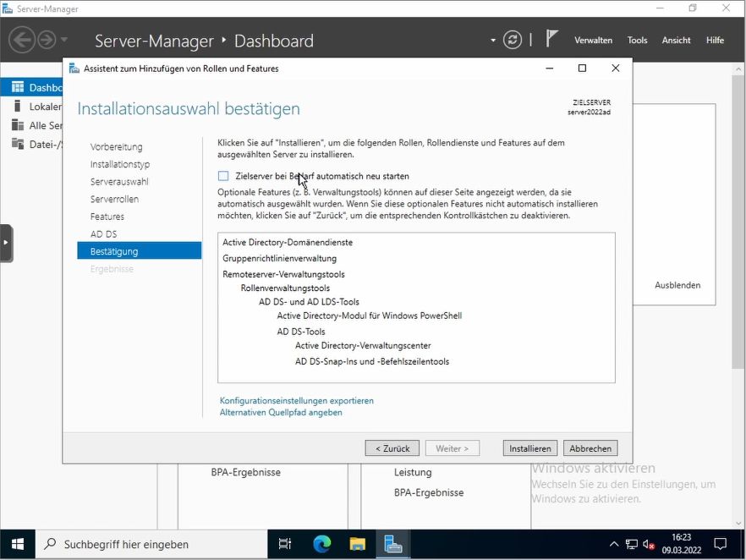
Task: Select the Bestätigung wizard step
Action: coord(139,250)
